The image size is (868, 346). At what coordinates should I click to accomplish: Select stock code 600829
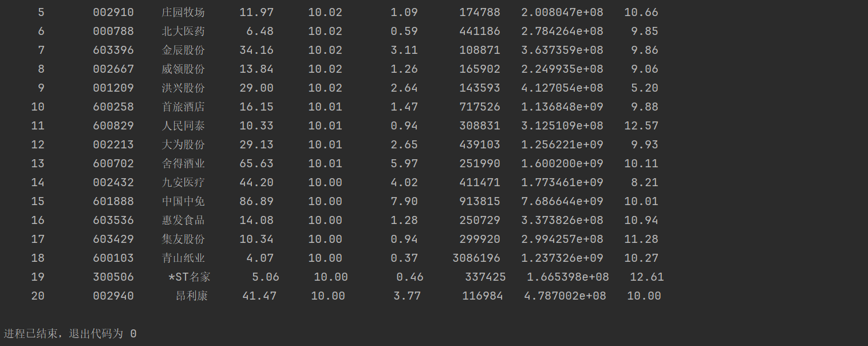pos(113,125)
